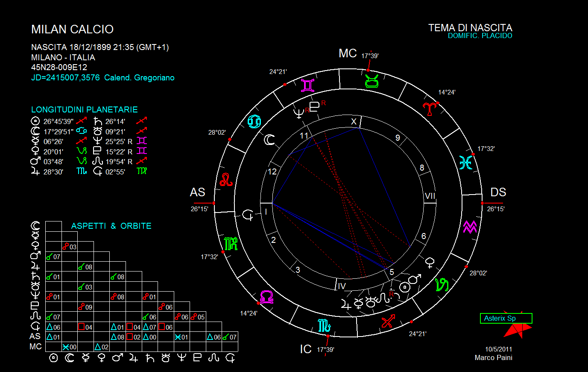Click the Asterix Sp green button
The height and width of the screenshot is (372, 588).
[506, 318]
